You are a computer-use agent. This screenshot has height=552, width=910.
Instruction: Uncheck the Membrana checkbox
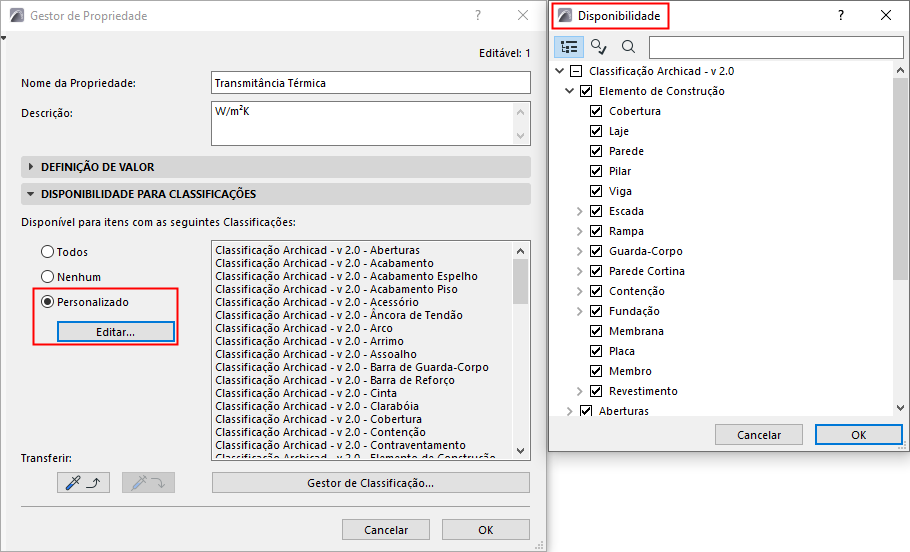point(596,331)
